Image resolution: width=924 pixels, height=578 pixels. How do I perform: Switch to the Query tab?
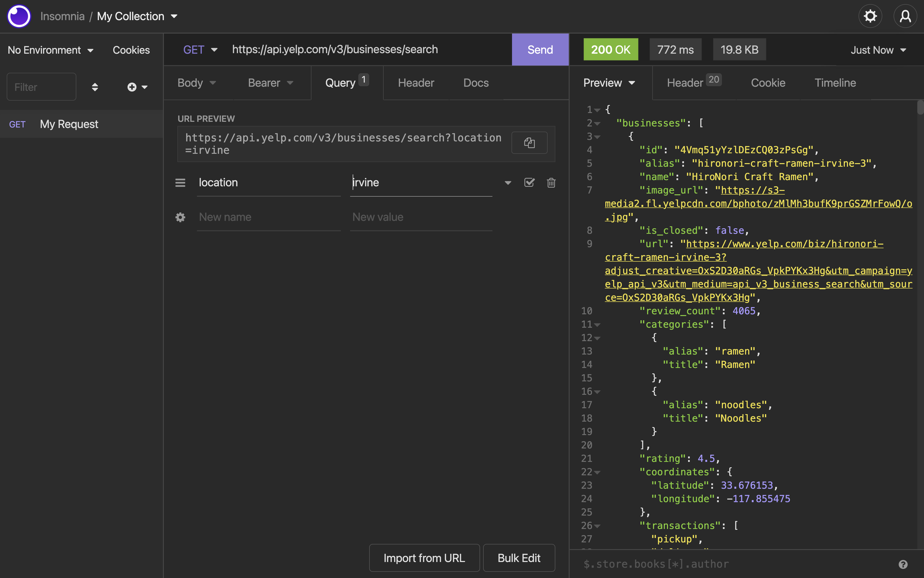[x=347, y=83]
